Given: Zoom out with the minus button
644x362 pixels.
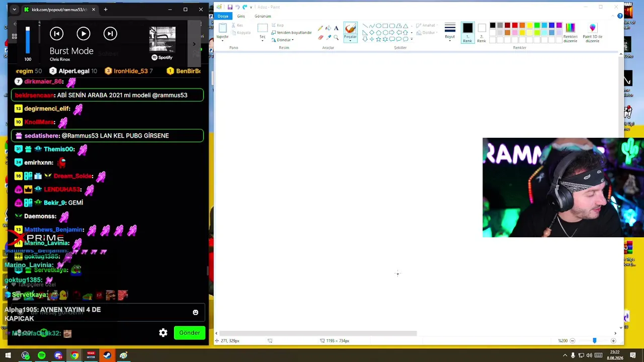Looking at the screenshot, I should pos(572,341).
